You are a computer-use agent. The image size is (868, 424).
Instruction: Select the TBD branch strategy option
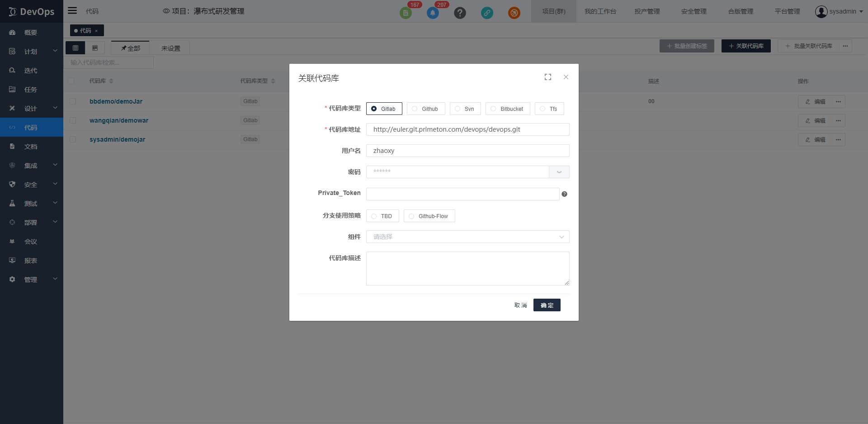coord(382,216)
